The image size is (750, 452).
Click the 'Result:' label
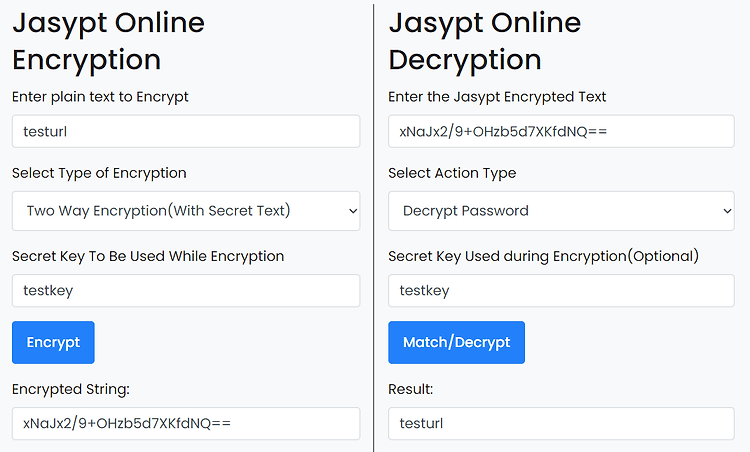(410, 389)
